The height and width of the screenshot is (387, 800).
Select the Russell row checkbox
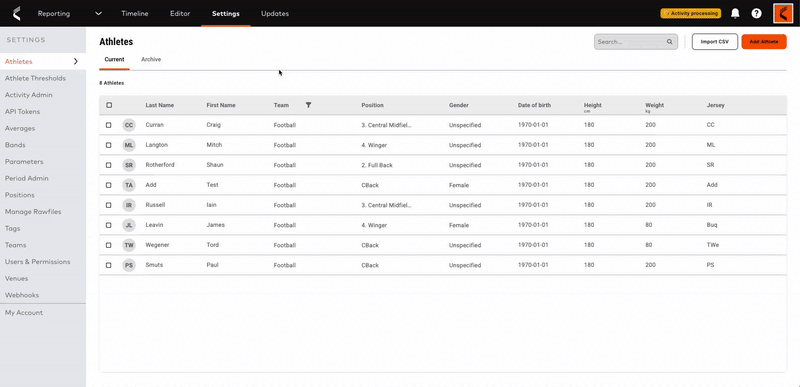pos(109,205)
